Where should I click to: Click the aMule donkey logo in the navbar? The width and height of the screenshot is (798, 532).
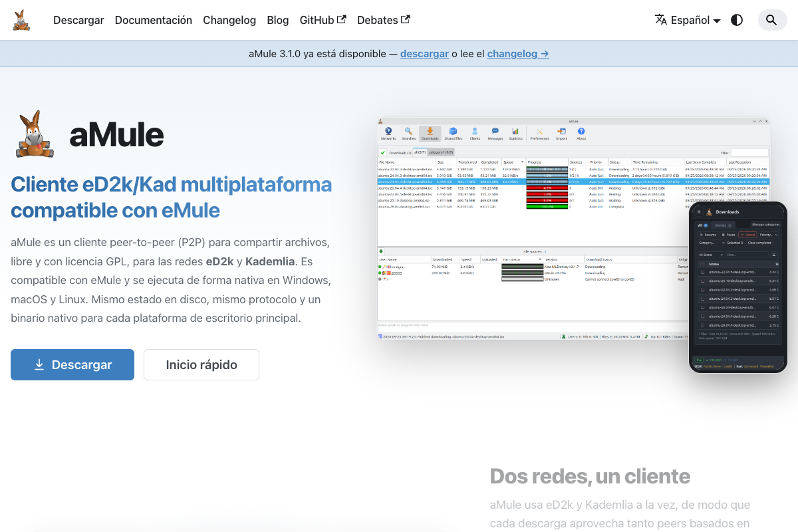point(21,20)
